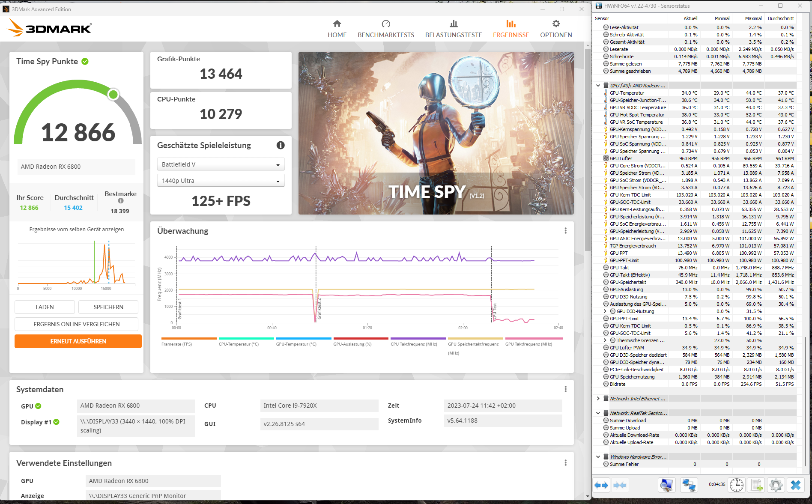Viewport: 812px width, 504px height.
Task: Click HWiNFO monitor with magnifier icon
Action: (666, 485)
